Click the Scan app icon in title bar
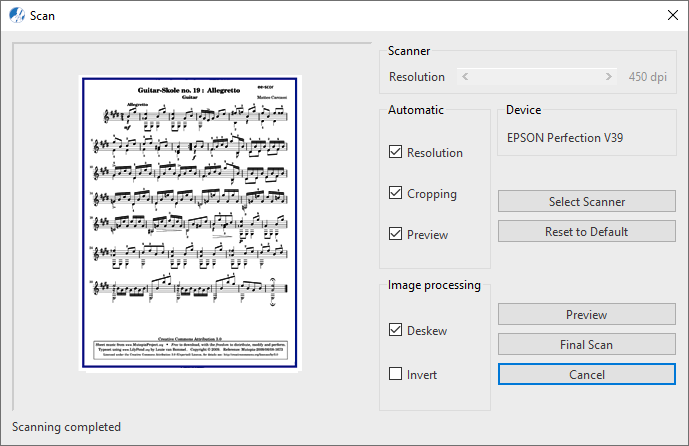This screenshot has height=446, width=689. click(x=17, y=15)
